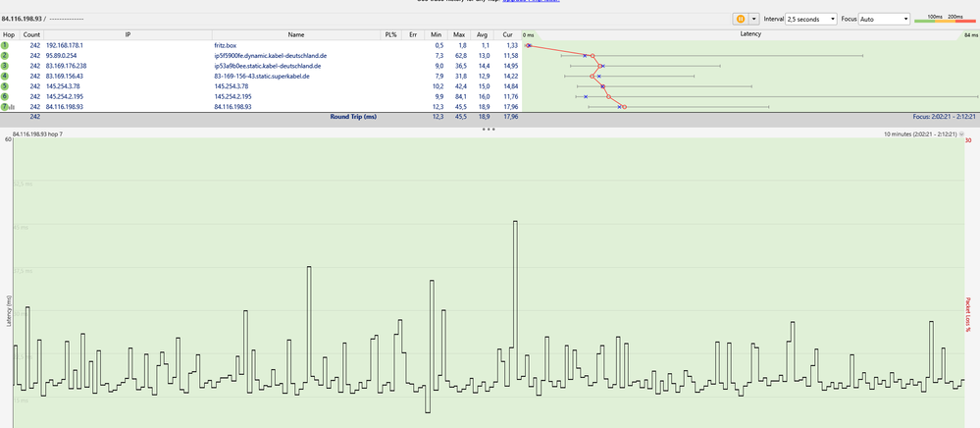Click the Min column header
980x428 pixels.
coord(436,34)
